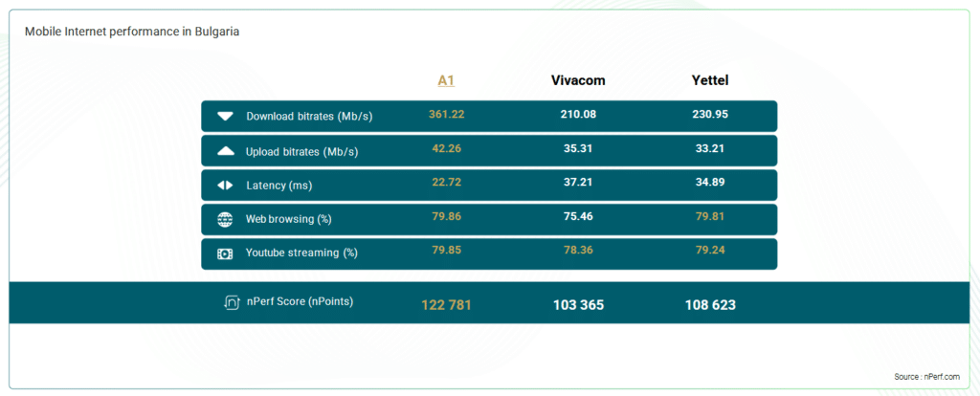980x396 pixels.
Task: Click A1 download bitrate 361.22
Action: pos(446,114)
